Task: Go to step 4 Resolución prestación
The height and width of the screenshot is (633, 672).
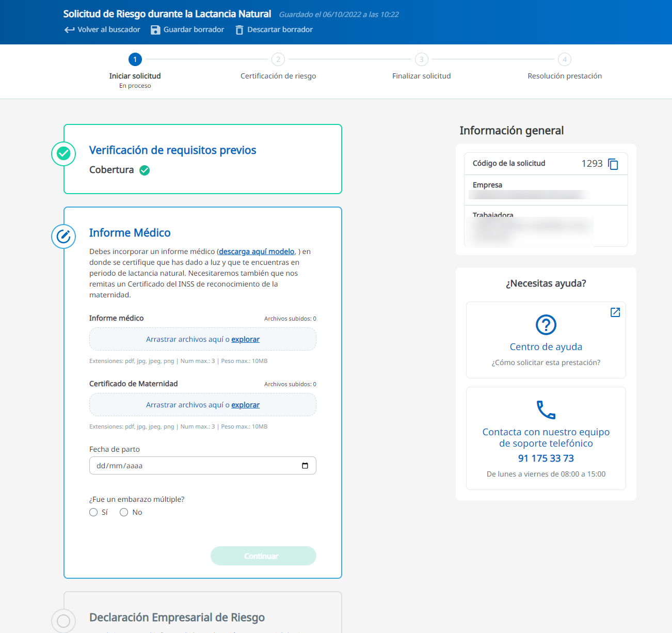Action: (x=565, y=59)
